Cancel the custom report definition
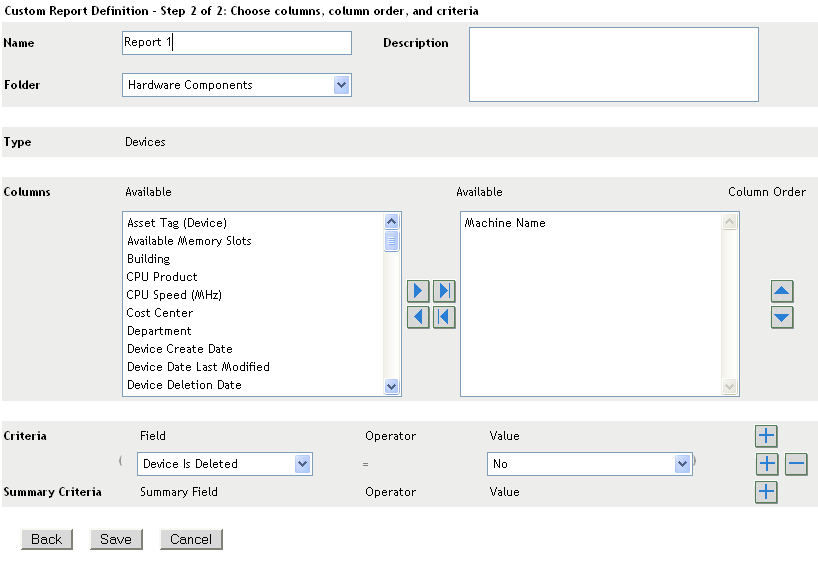818x563 pixels. (191, 539)
